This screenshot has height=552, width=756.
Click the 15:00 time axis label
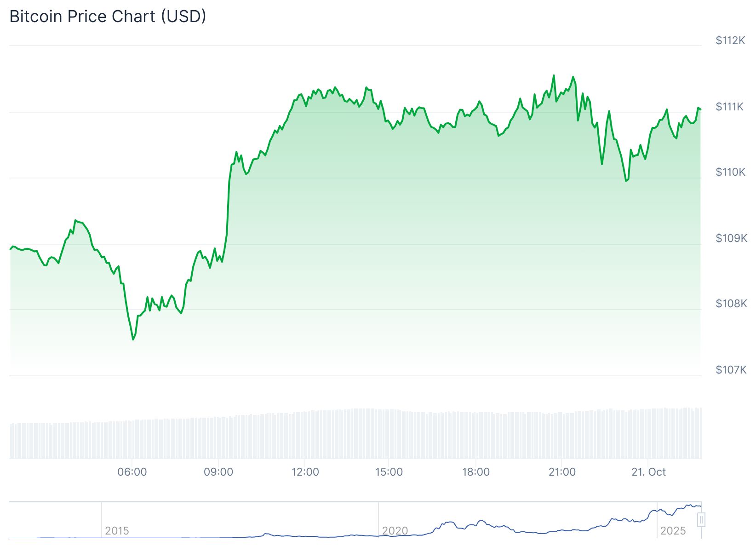(389, 472)
